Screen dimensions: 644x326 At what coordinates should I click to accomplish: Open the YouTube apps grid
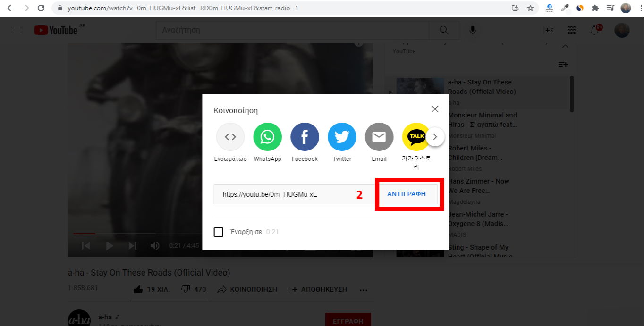[x=571, y=30]
